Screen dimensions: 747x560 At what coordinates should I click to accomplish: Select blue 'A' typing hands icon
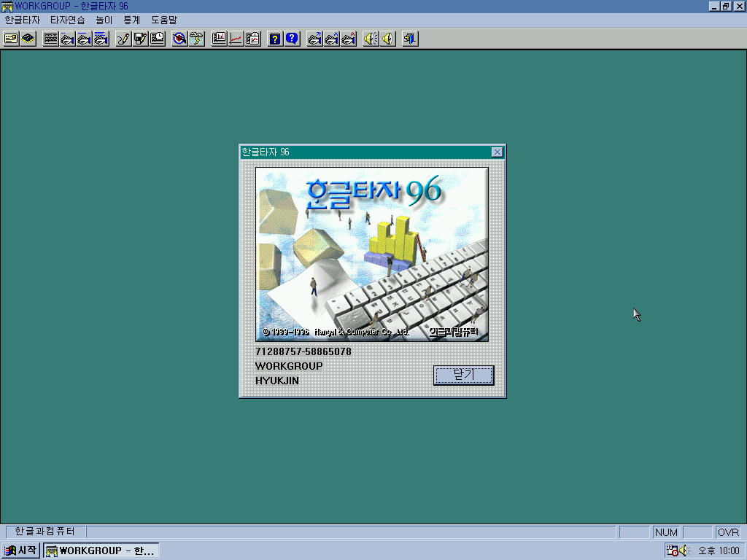pyautogui.click(x=331, y=39)
